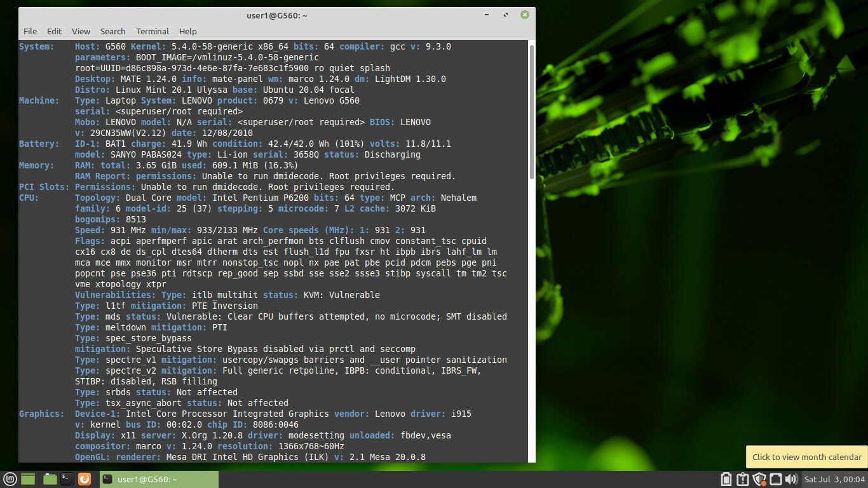Click the terminal title bar text

tap(277, 15)
